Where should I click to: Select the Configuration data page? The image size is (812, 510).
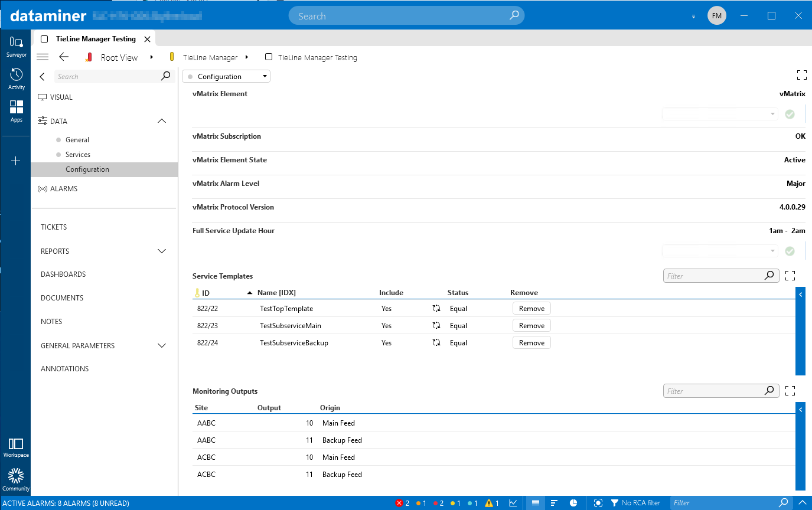coord(104,169)
